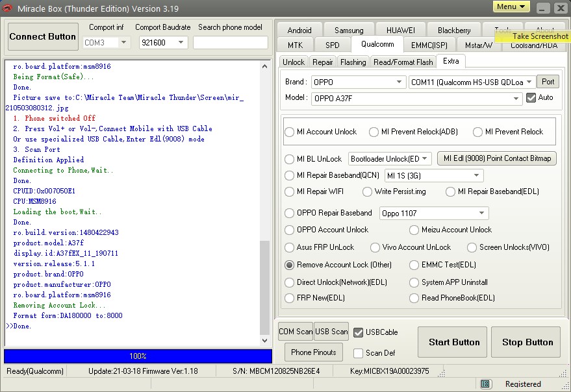
Task: Open the HUAWEI tab
Action: coord(401,31)
